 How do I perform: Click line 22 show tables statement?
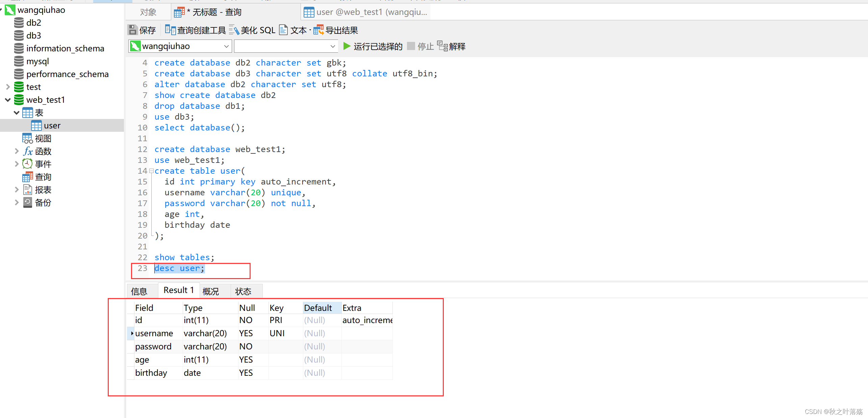point(184,257)
